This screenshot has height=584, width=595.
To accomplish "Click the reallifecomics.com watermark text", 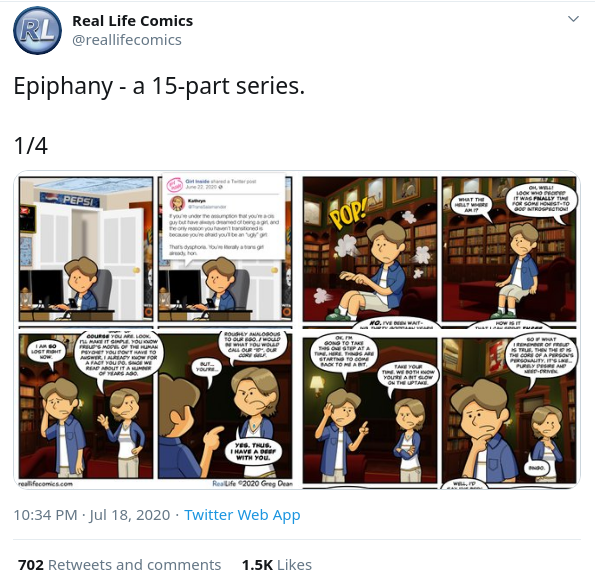I will (46, 484).
